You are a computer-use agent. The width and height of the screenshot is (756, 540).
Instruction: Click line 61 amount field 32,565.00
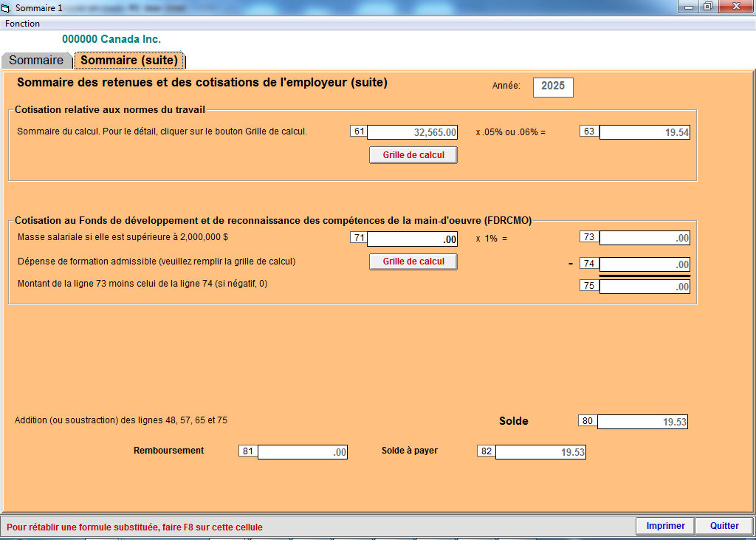(x=413, y=133)
